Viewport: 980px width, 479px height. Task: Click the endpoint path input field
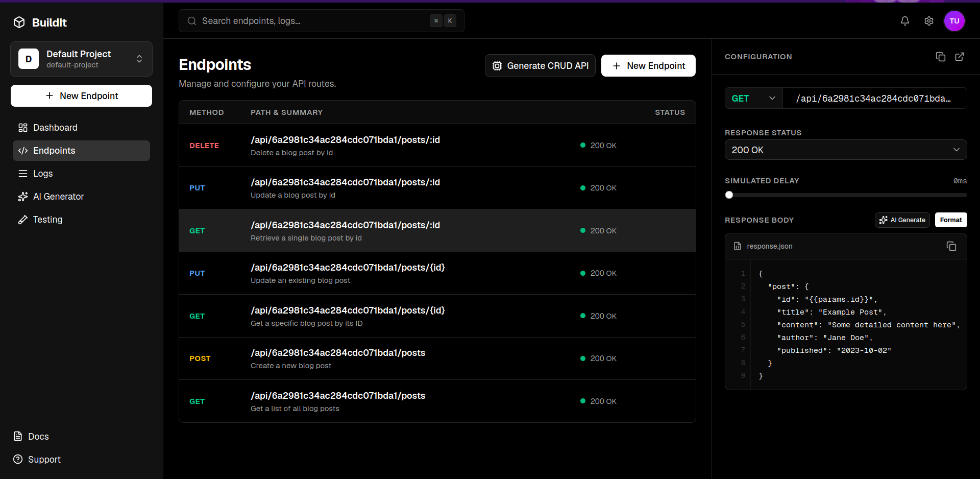[x=875, y=99]
